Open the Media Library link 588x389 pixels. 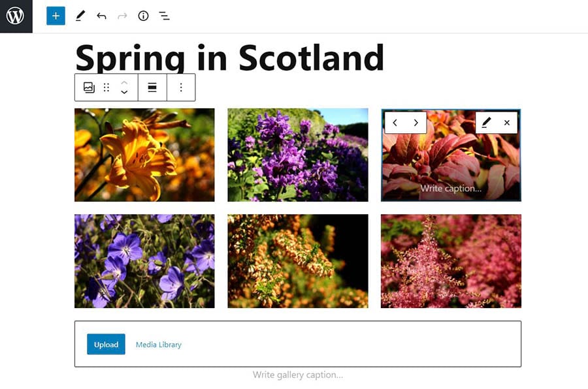tap(159, 345)
